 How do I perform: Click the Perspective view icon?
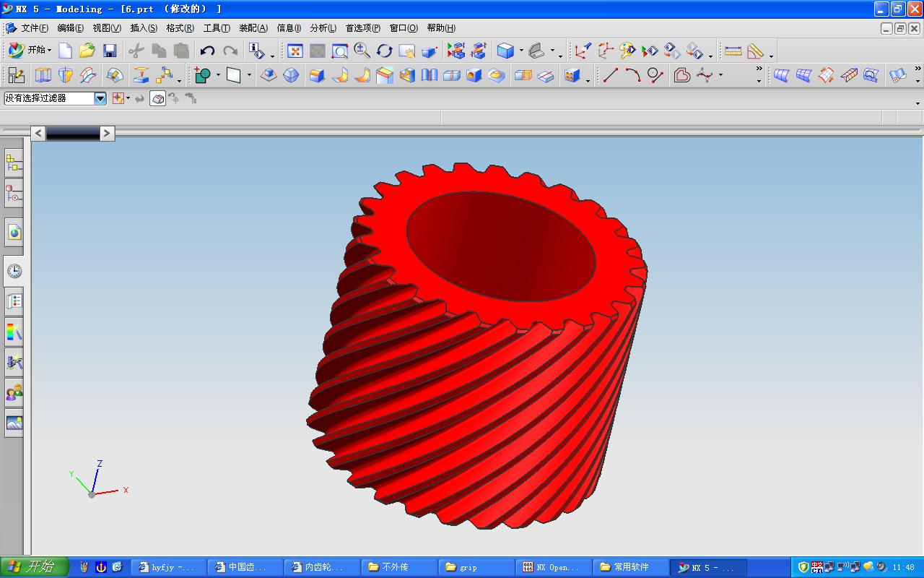430,51
